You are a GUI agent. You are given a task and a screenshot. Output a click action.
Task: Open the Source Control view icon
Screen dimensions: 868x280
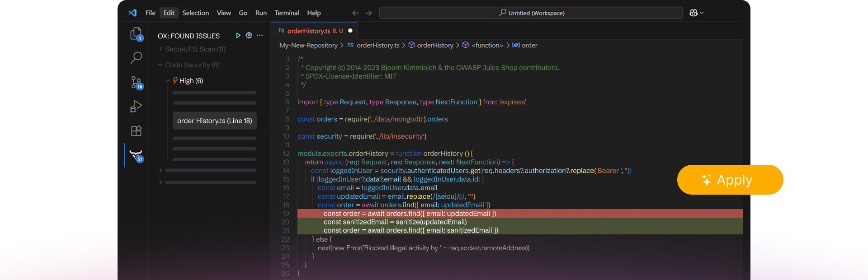coord(136,82)
